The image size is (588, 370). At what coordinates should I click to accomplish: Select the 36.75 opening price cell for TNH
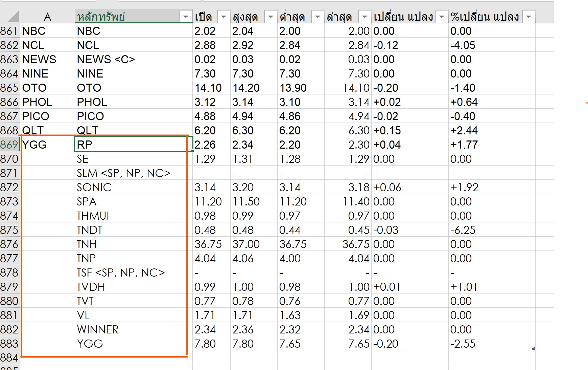point(211,244)
